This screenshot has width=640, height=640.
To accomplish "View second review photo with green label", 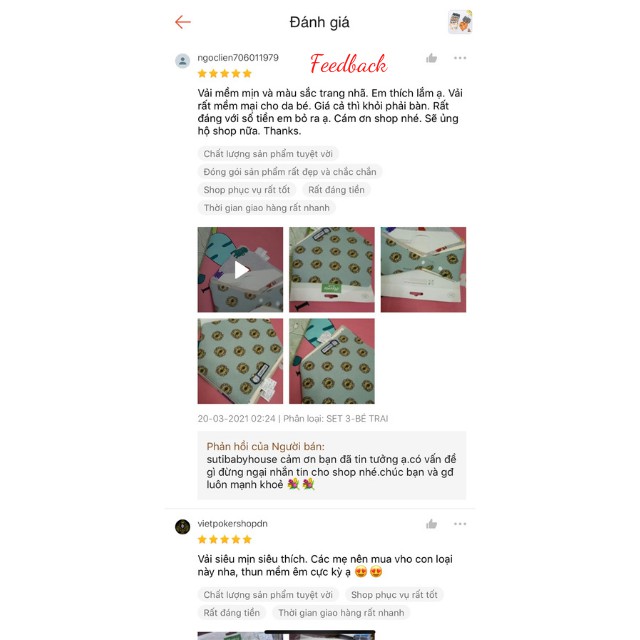I will coord(332,270).
